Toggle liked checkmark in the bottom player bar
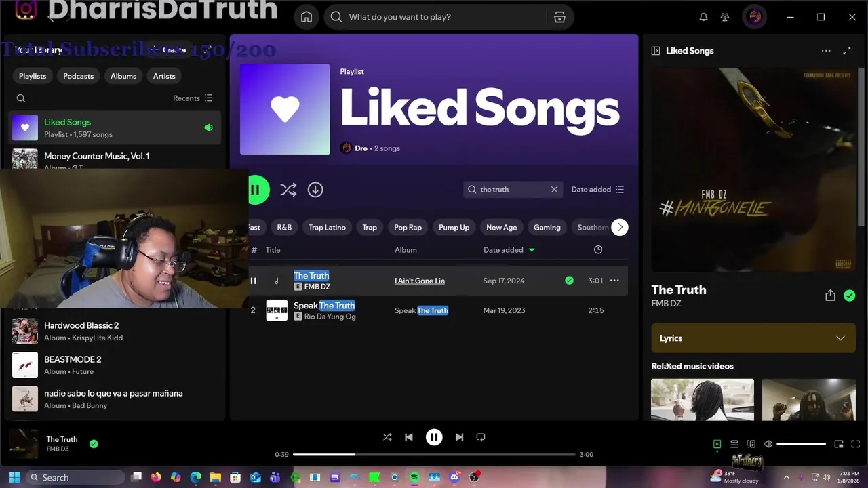Image resolution: width=868 pixels, height=488 pixels. (x=94, y=444)
